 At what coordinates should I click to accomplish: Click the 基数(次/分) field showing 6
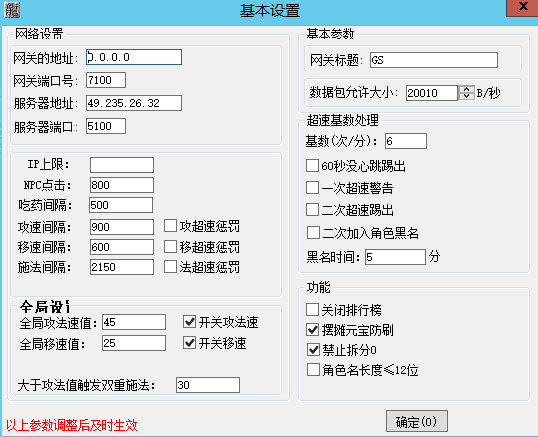[x=406, y=141]
